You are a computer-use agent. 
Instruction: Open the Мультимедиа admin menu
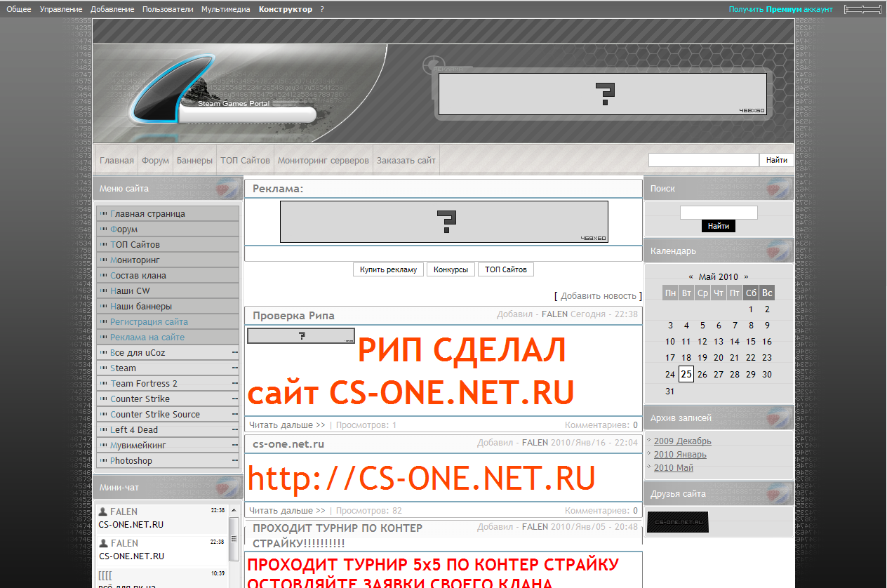[x=225, y=9]
